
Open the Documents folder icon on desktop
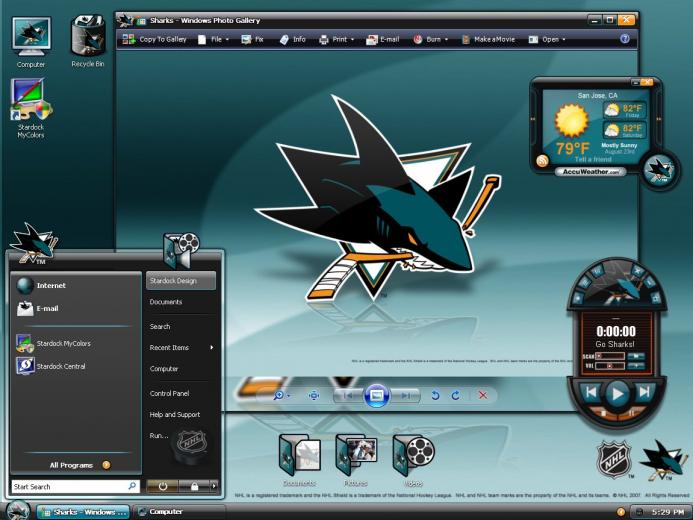[300, 460]
